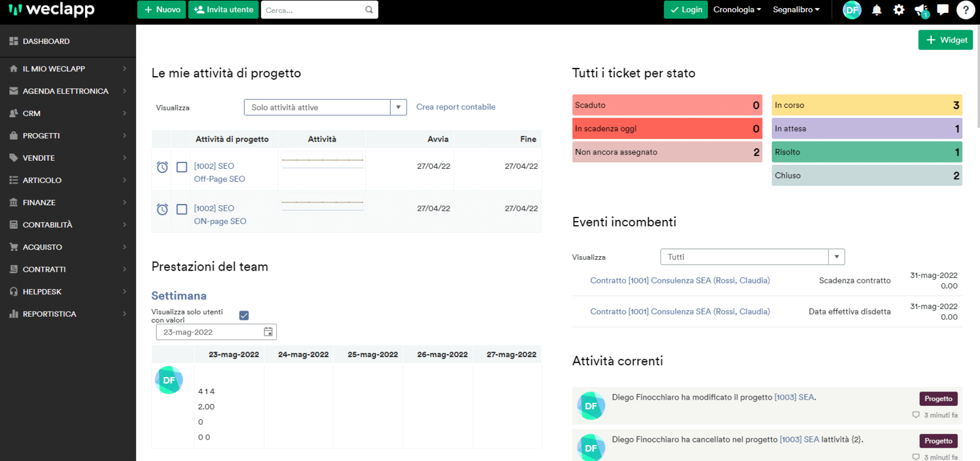The width and height of the screenshot is (980, 461).
Task: Open CONTABILITÀ menu item
Action: tap(68, 225)
